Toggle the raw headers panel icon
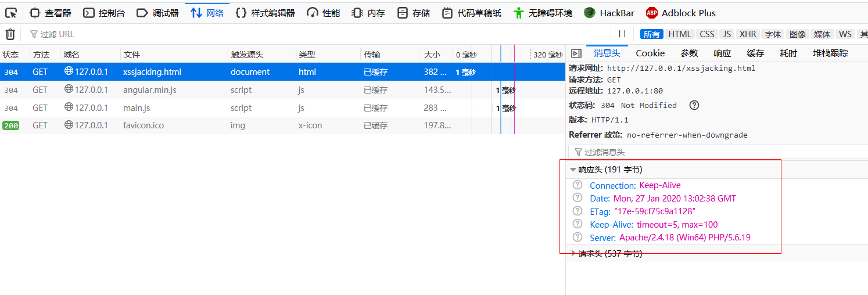The image size is (868, 295). pos(576,53)
